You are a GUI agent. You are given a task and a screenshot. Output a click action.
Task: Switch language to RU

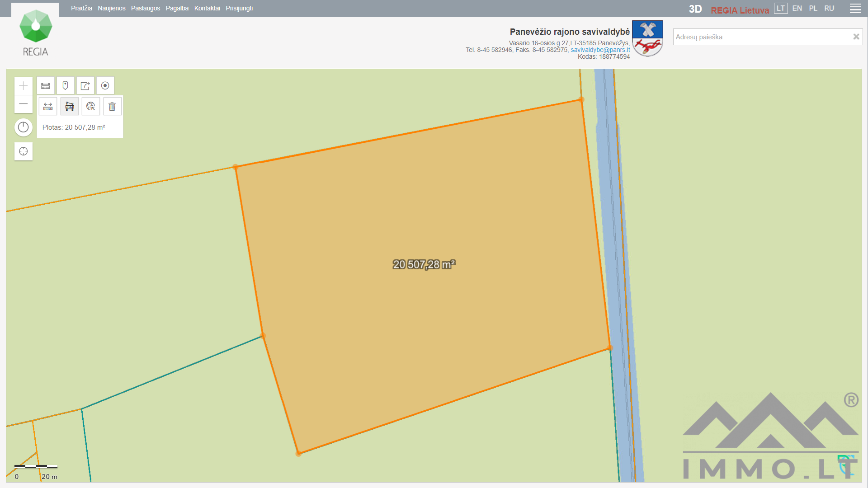pos(829,8)
